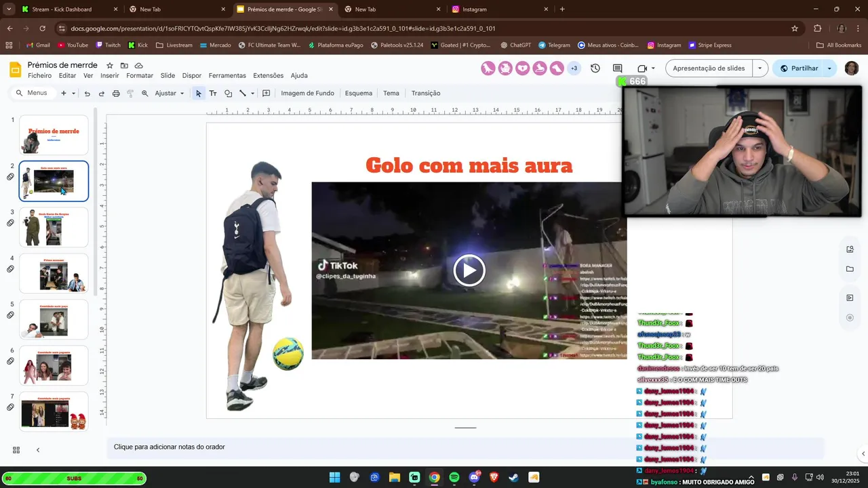
Task: Open Spotify from the taskbar
Action: (454, 477)
